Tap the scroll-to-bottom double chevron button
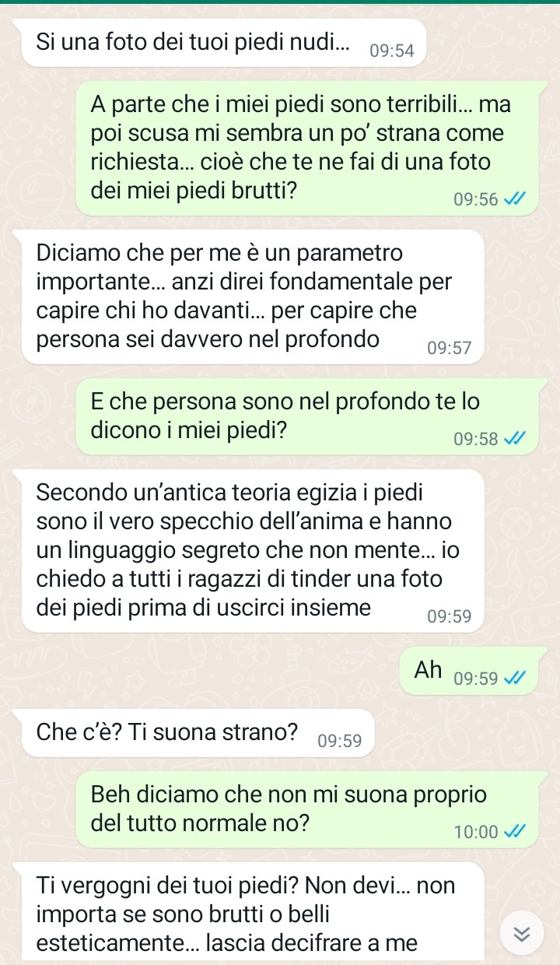 pyautogui.click(x=522, y=934)
